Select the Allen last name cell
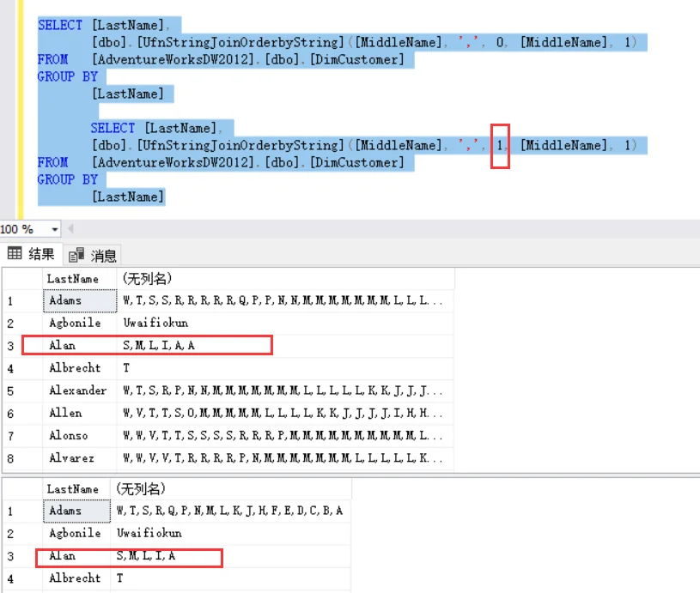700x593 pixels. pos(80,413)
